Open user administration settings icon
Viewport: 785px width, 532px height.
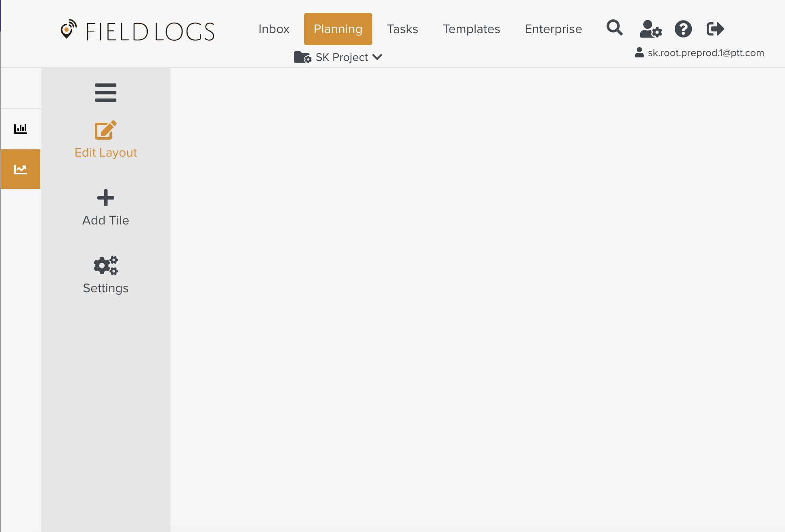(x=651, y=29)
